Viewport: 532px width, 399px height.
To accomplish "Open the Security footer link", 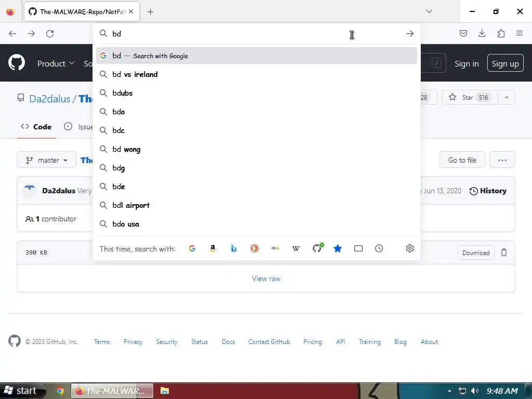I will (167, 342).
